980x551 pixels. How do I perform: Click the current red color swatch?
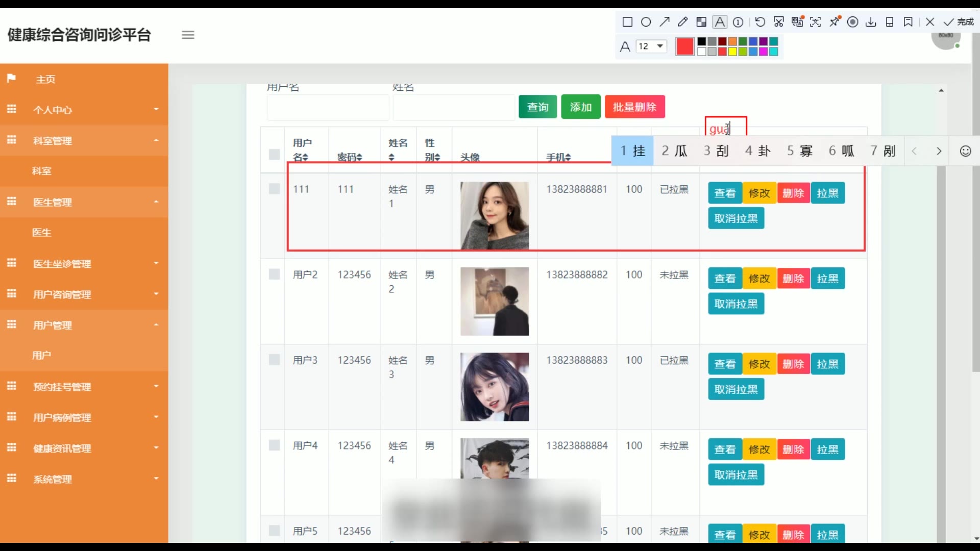click(x=684, y=46)
